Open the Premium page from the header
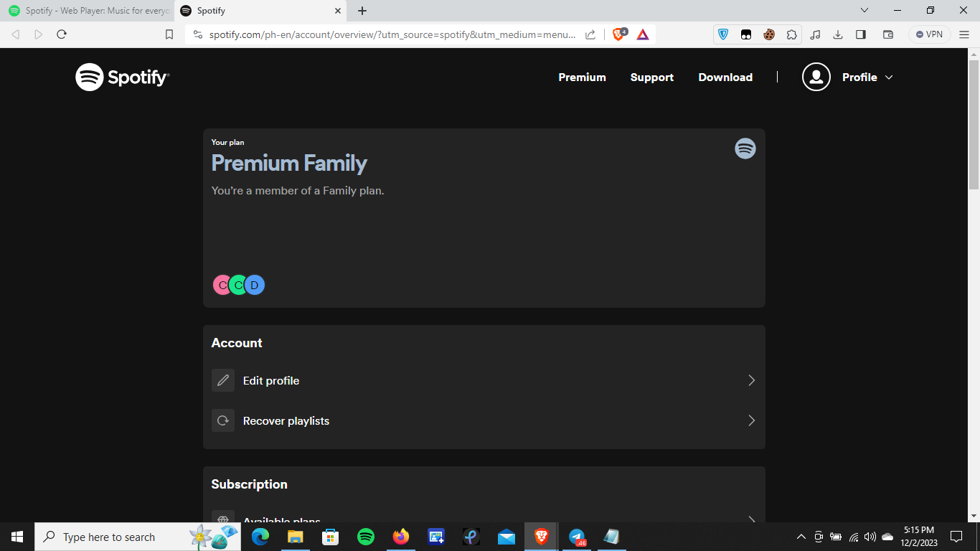 coord(582,77)
